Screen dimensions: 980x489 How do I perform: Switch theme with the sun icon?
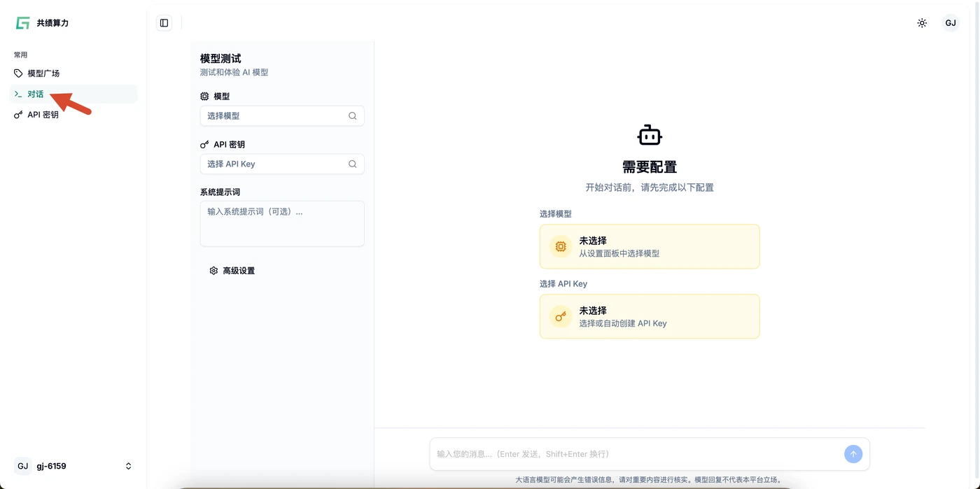[922, 23]
